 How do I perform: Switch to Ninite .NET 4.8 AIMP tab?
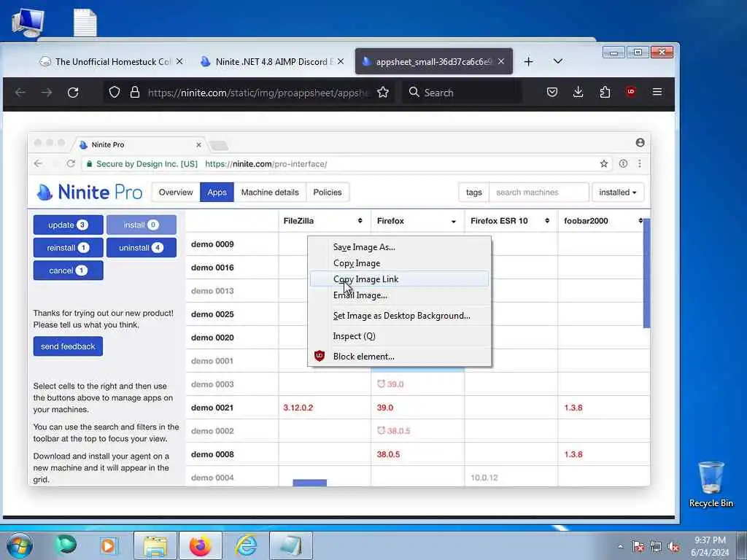[x=272, y=61]
